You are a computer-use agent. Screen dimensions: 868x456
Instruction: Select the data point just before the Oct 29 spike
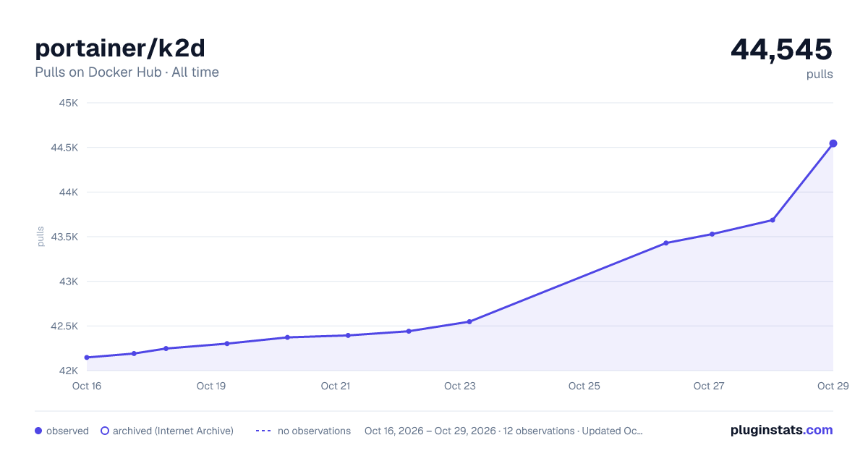773,220
